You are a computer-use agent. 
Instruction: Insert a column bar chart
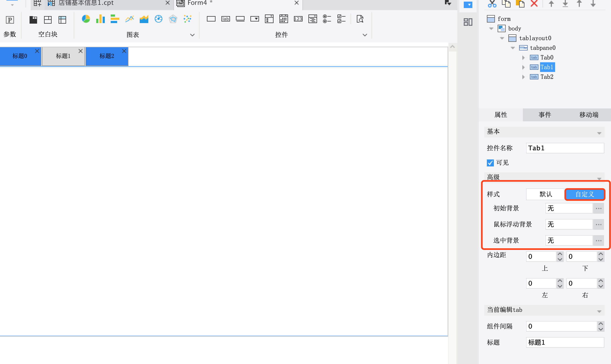click(100, 19)
